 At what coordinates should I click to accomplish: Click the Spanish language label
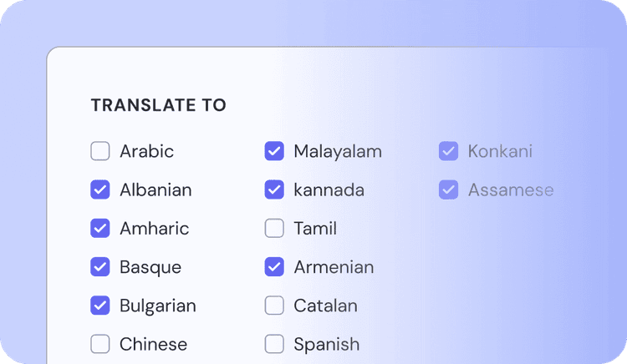tap(327, 345)
